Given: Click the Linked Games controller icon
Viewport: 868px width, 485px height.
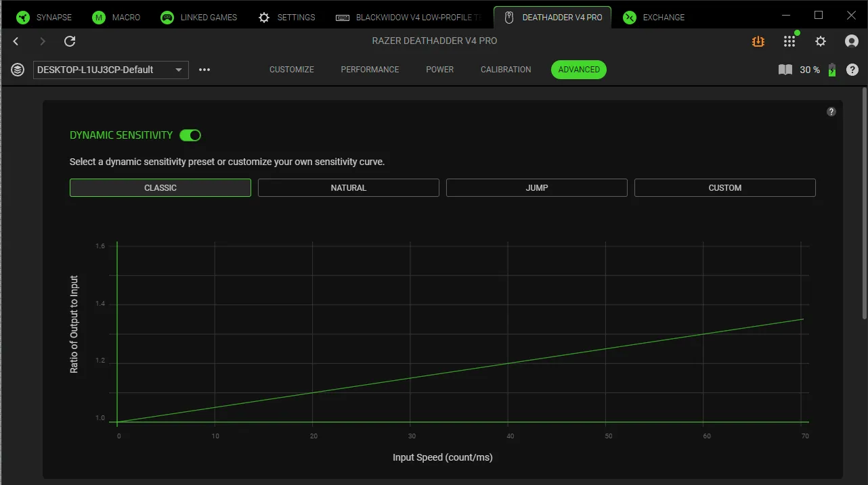Looking at the screenshot, I should pyautogui.click(x=167, y=17).
